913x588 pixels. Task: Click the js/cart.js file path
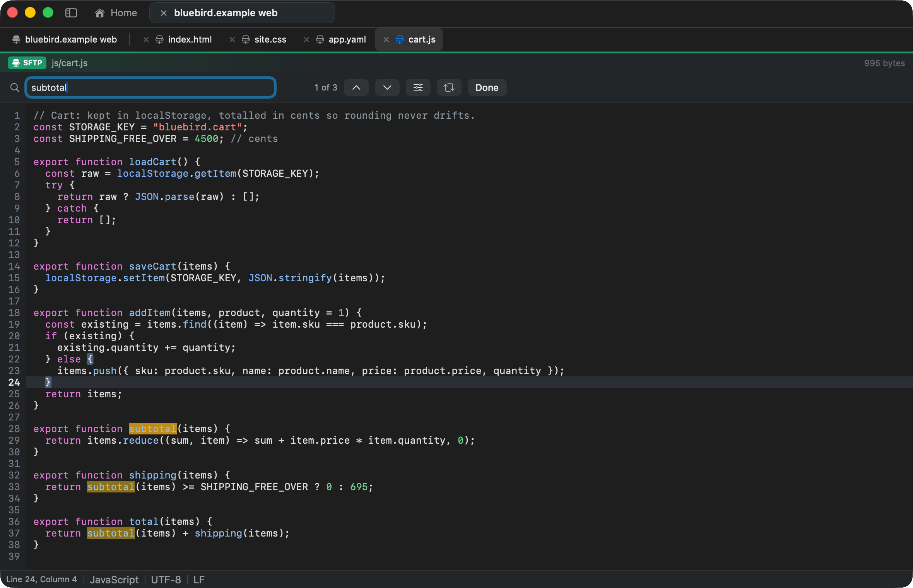click(x=70, y=63)
